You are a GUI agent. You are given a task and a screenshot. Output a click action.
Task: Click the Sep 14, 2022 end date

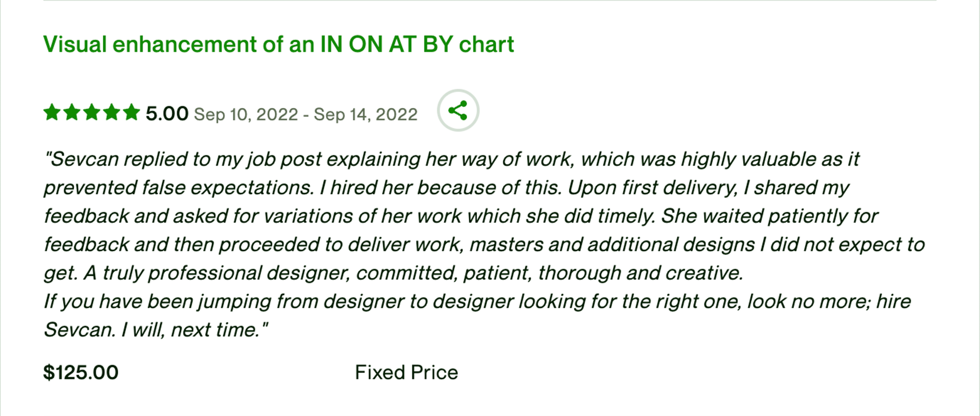(x=365, y=114)
